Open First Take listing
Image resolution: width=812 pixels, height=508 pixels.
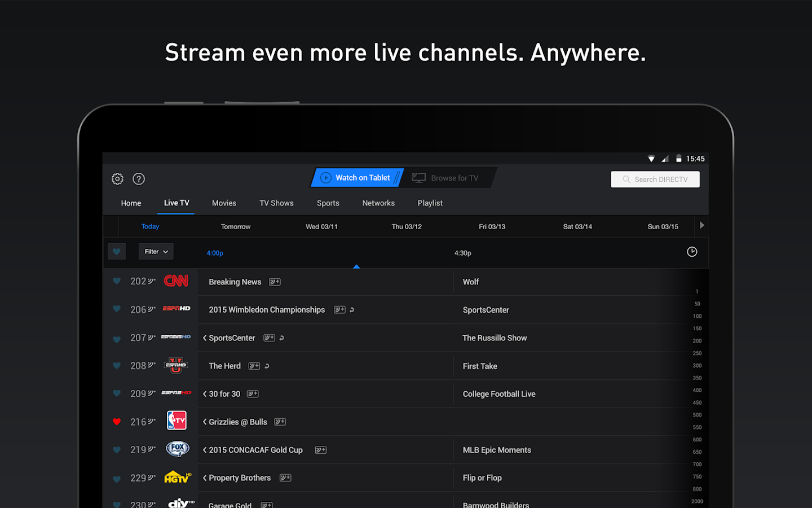[480, 366]
